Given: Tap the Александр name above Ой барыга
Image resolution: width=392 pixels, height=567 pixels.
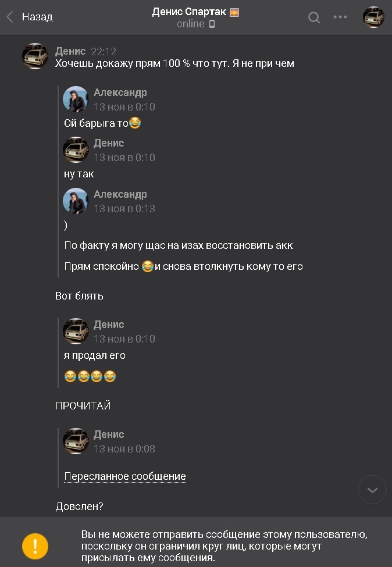Looking at the screenshot, I should 120,92.
